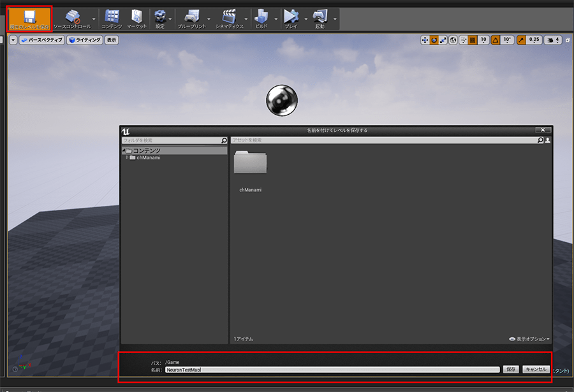The height and width of the screenshot is (392, 574).
Task: Select the rotate transform gizmo icon
Action: tap(434, 40)
